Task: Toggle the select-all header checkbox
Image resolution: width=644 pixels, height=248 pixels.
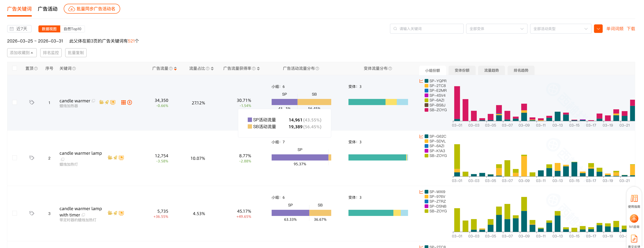Action: pyautogui.click(x=15, y=68)
